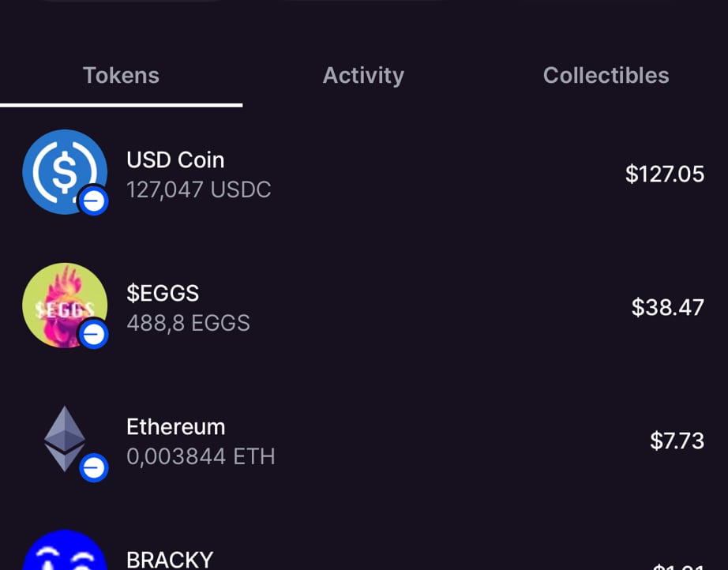Screen dimensions: 728x570
Task: Open the BRACKY token entry
Action: click(170, 560)
